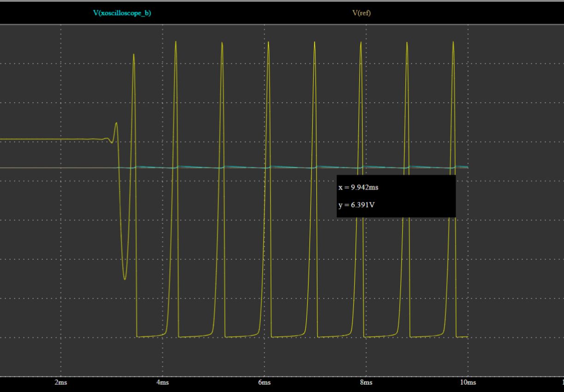Click the 8ms time axis label

365,382
